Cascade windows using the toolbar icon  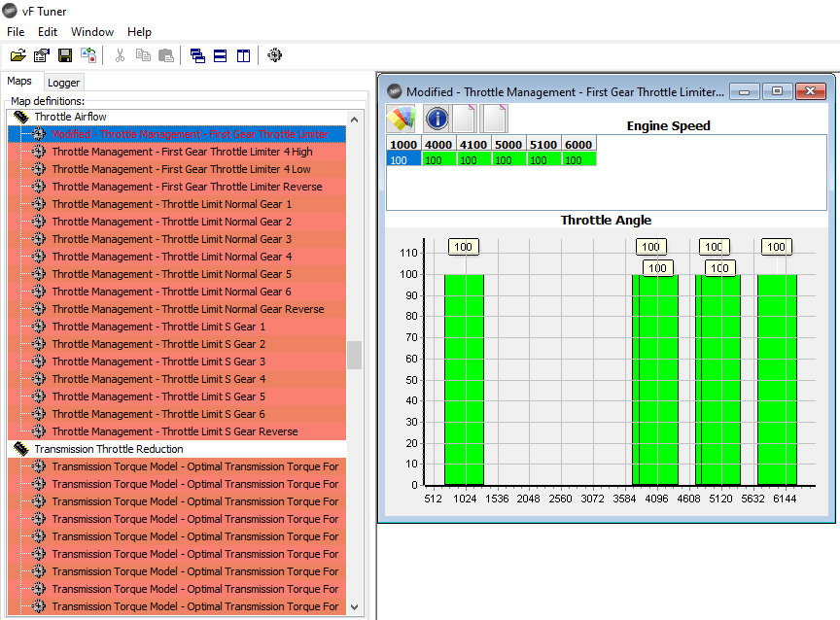tap(197, 55)
